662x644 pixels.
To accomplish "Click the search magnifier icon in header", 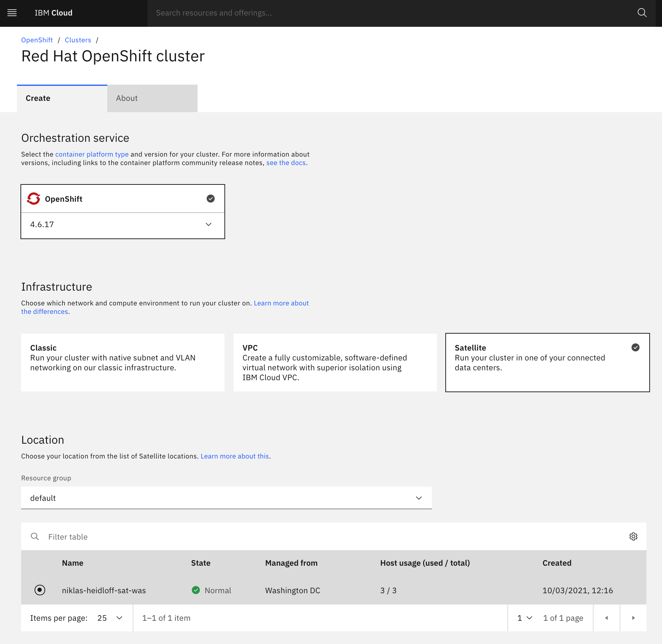I will tap(642, 13).
